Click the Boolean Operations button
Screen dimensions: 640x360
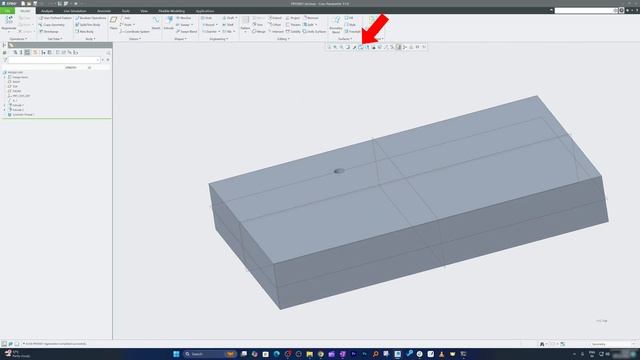click(90, 18)
